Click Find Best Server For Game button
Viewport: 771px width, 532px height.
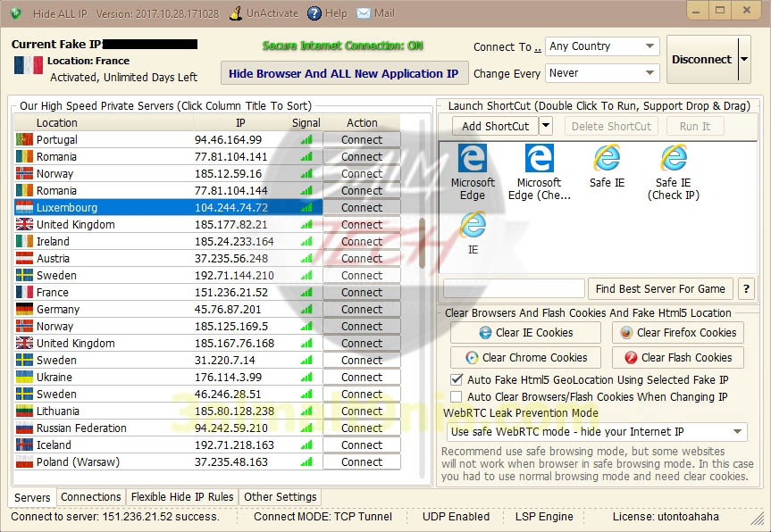click(660, 289)
